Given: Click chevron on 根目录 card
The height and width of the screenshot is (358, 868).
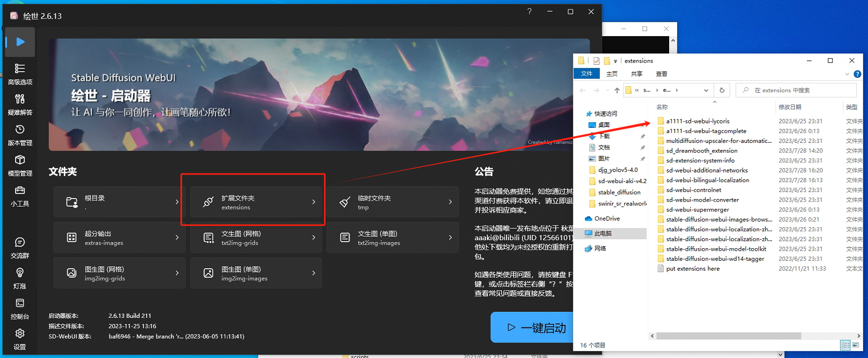Looking at the screenshot, I should point(177,202).
